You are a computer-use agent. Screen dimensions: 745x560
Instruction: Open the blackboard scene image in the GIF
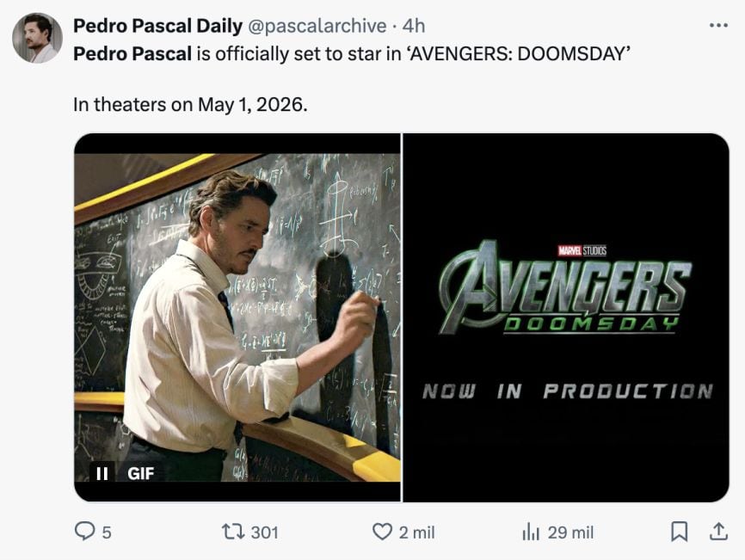237,316
